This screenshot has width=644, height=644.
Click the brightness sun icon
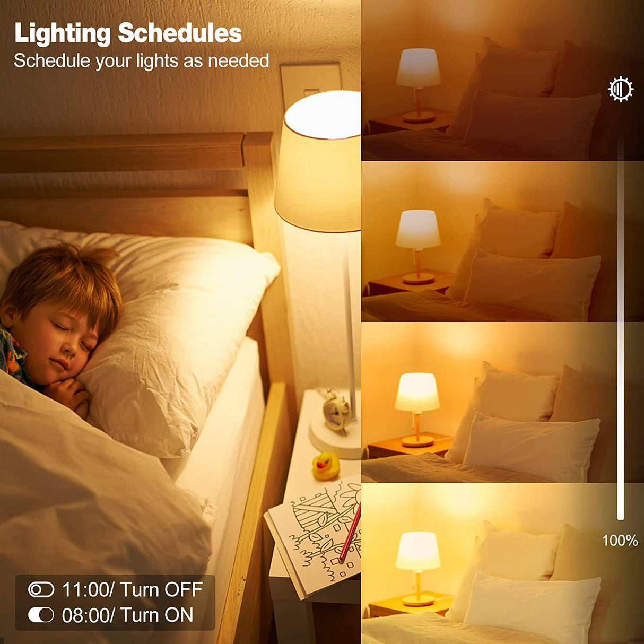[x=620, y=89]
